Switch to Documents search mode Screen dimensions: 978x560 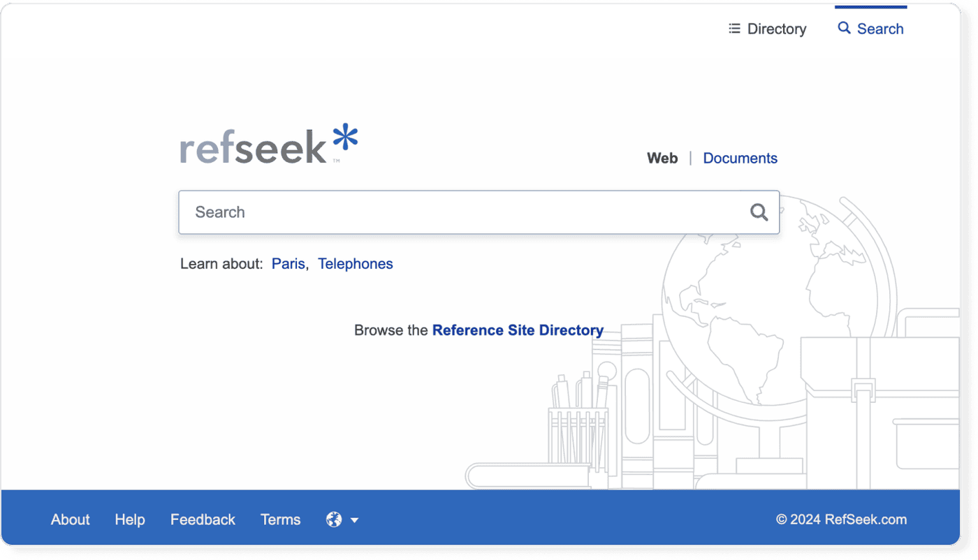coord(740,159)
